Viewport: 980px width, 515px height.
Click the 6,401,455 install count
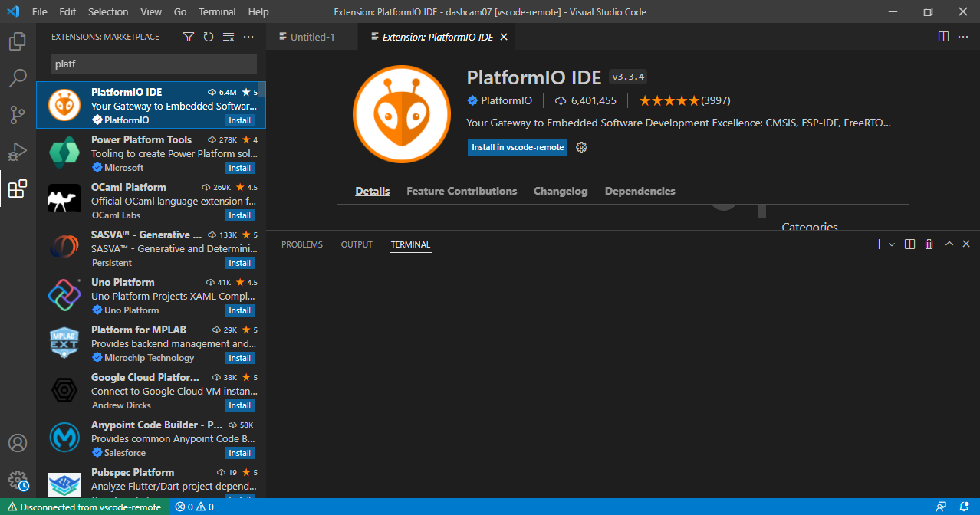point(586,100)
